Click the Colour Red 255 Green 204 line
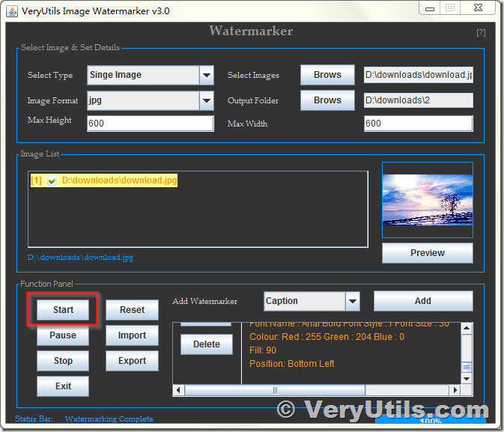Screen dimensions: 504x432 (327, 336)
